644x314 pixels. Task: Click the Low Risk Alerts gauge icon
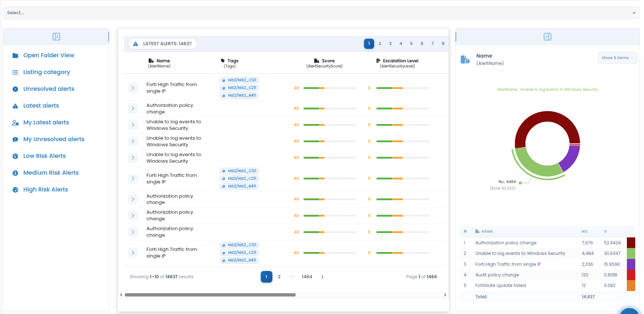15,156
